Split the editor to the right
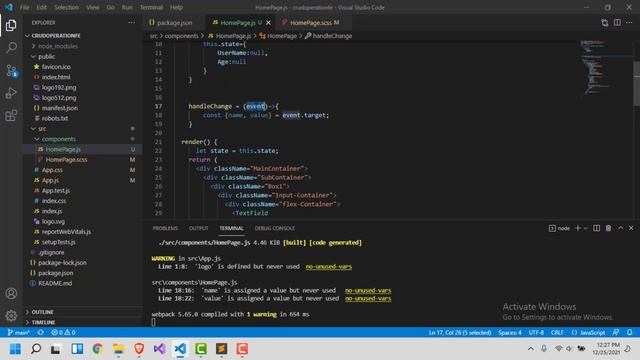 tap(617, 23)
